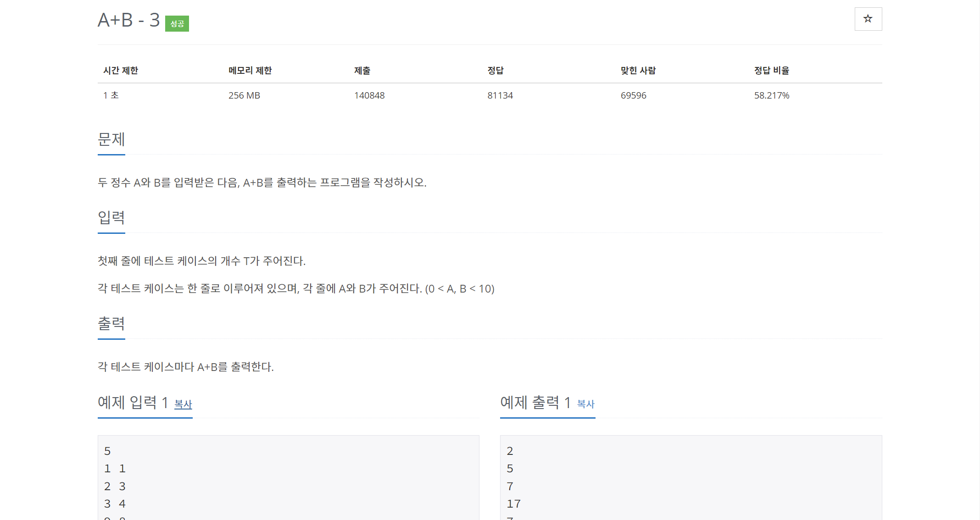
Task: Click the 제출 column header
Action: [x=362, y=70]
